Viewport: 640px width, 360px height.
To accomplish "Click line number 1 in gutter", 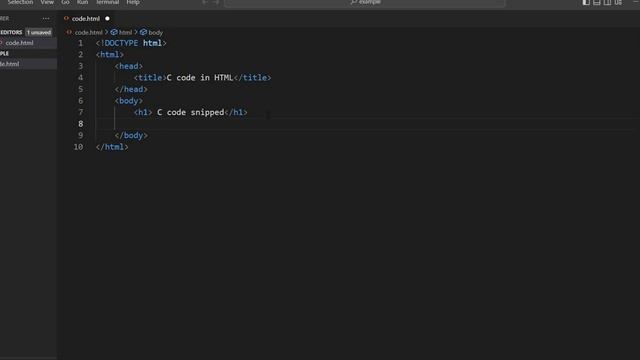I will click(x=80, y=43).
